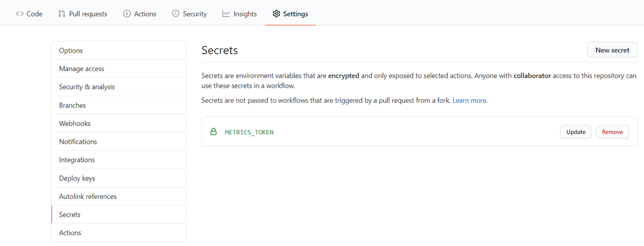Click the Settings gear icon
Image resolution: width=644 pixels, height=246 pixels.
(277, 14)
